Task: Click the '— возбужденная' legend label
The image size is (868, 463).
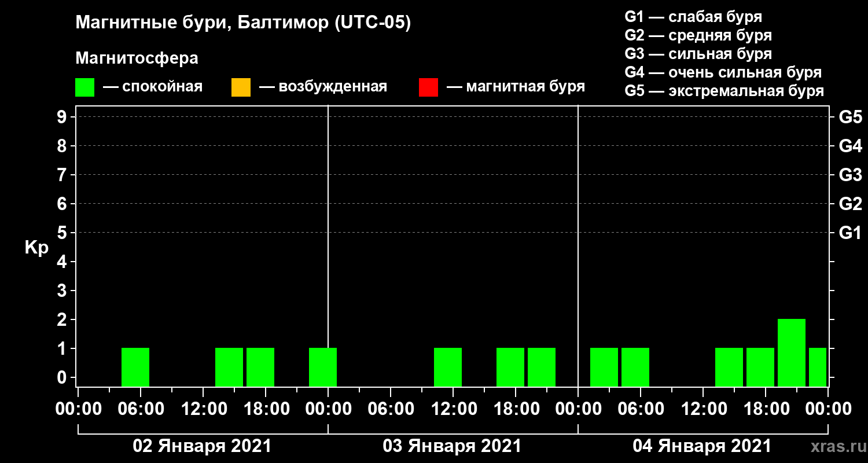Action: (323, 87)
